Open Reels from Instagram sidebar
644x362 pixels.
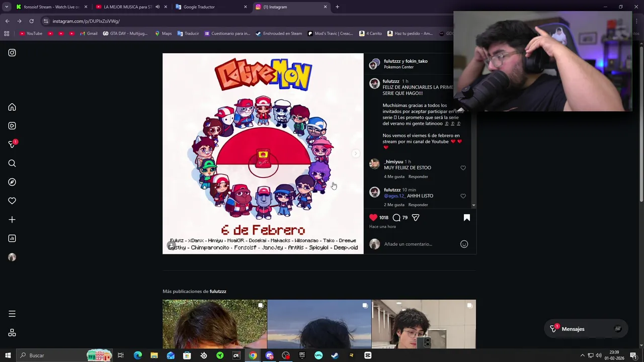point(12,126)
